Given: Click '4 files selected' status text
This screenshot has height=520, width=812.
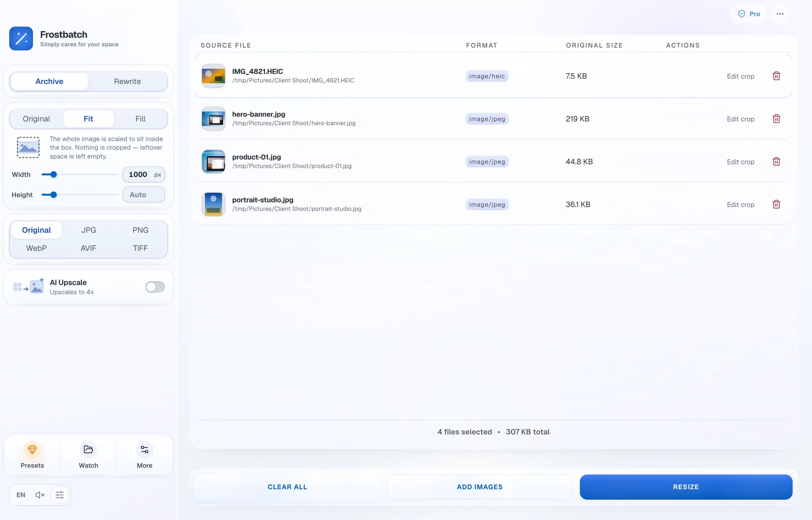Looking at the screenshot, I should click(x=464, y=432).
